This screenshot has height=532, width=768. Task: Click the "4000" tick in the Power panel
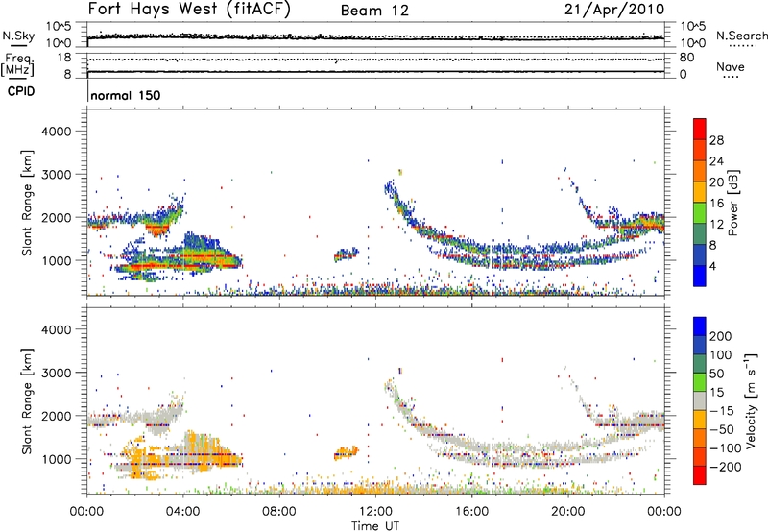56,132
